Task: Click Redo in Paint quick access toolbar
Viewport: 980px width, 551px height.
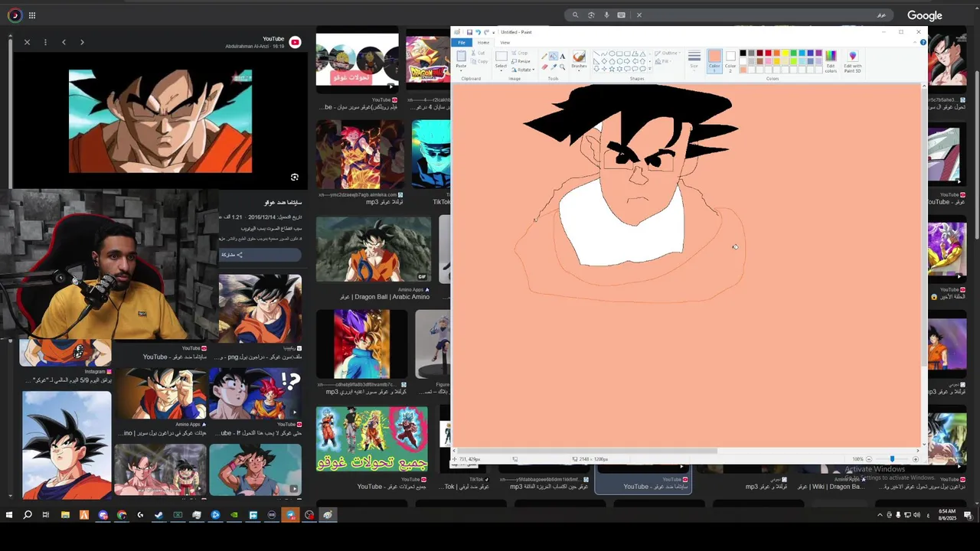Action: click(x=486, y=32)
